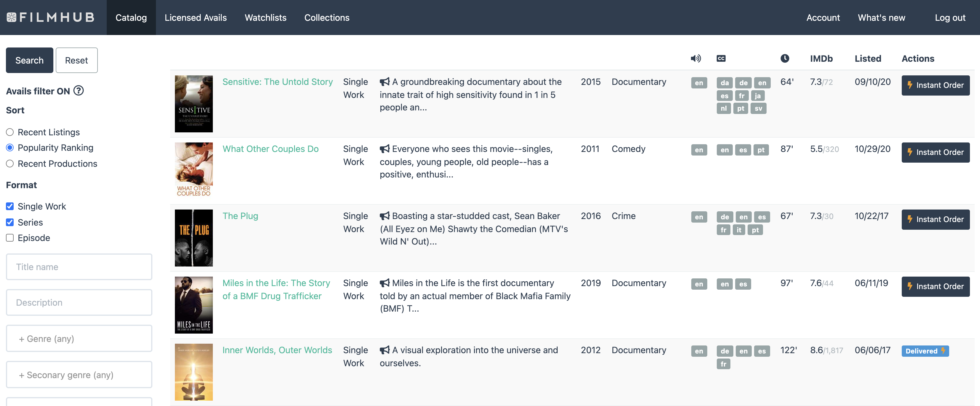Viewport: 980px width, 406px height.
Task: Click the audio languages speaker column icon
Action: coord(695,58)
